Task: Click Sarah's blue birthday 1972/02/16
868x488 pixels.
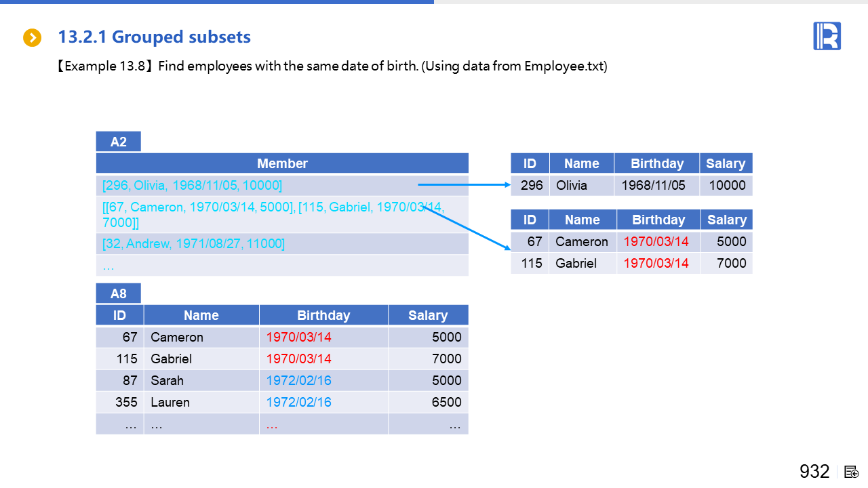Action: tap(299, 380)
